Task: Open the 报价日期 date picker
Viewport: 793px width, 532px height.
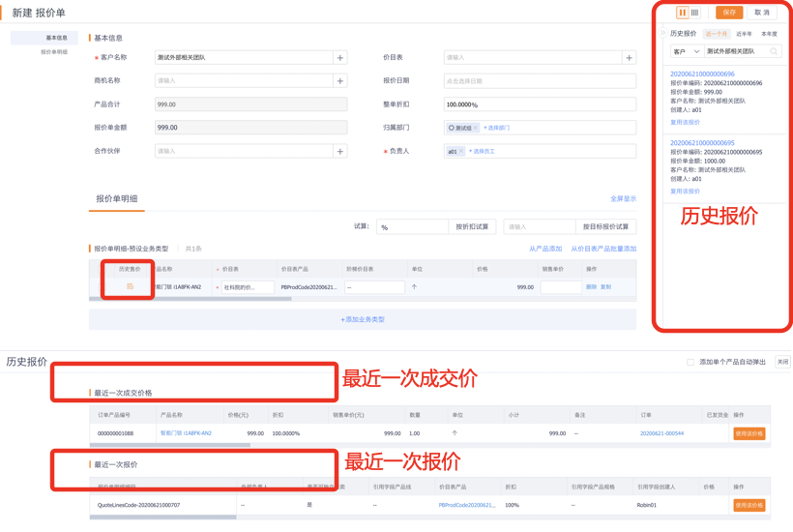Action: point(539,81)
